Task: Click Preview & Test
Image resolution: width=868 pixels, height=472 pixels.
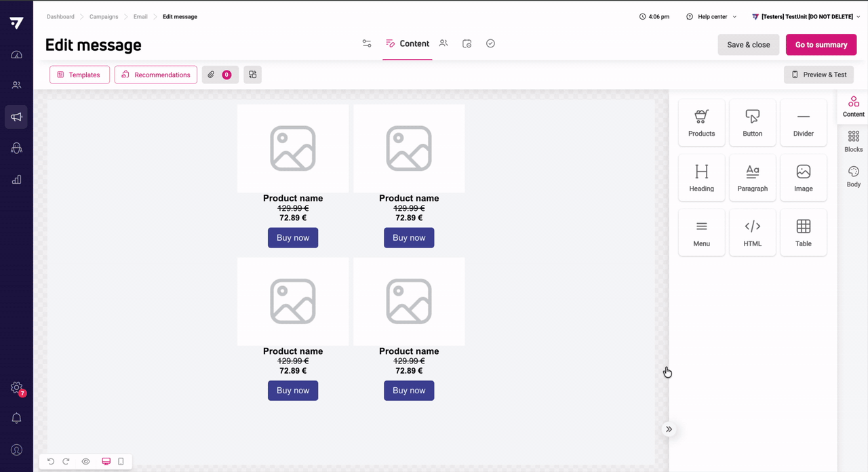Action: pyautogui.click(x=818, y=75)
